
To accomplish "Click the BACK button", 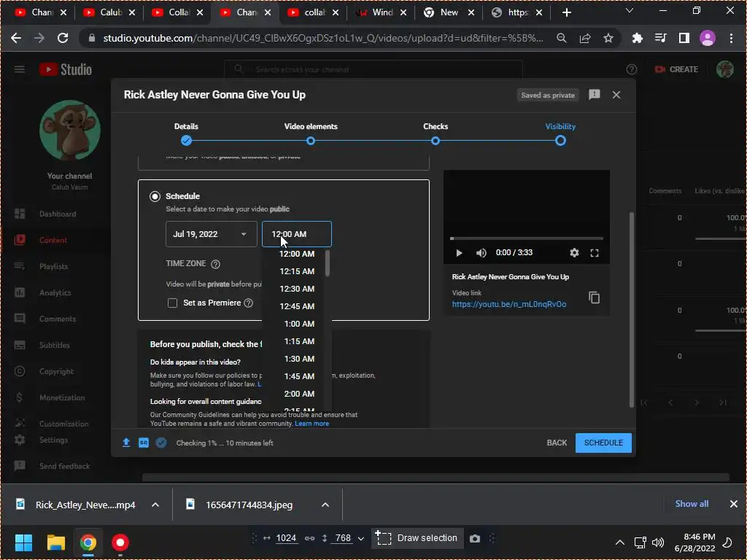I will [x=557, y=443].
